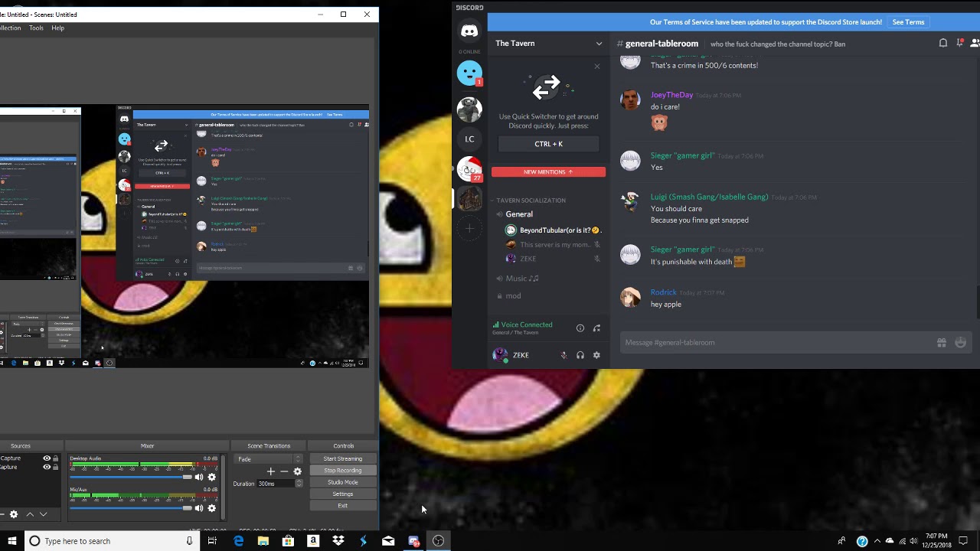
Task: Open the Tools menu in OBS
Action: (x=36, y=28)
